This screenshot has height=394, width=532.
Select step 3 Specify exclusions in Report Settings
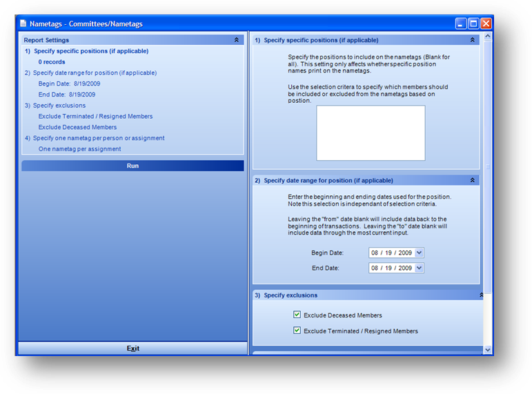click(x=55, y=105)
